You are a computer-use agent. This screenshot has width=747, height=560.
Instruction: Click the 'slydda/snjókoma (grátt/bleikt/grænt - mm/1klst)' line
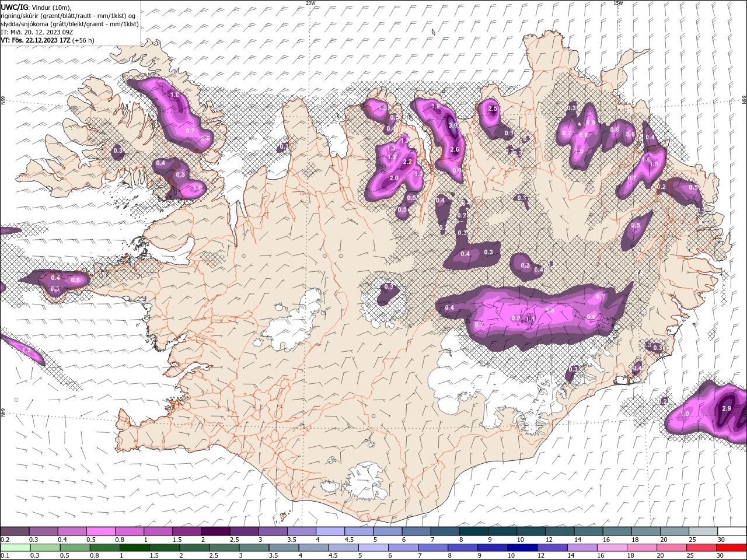tap(69, 24)
